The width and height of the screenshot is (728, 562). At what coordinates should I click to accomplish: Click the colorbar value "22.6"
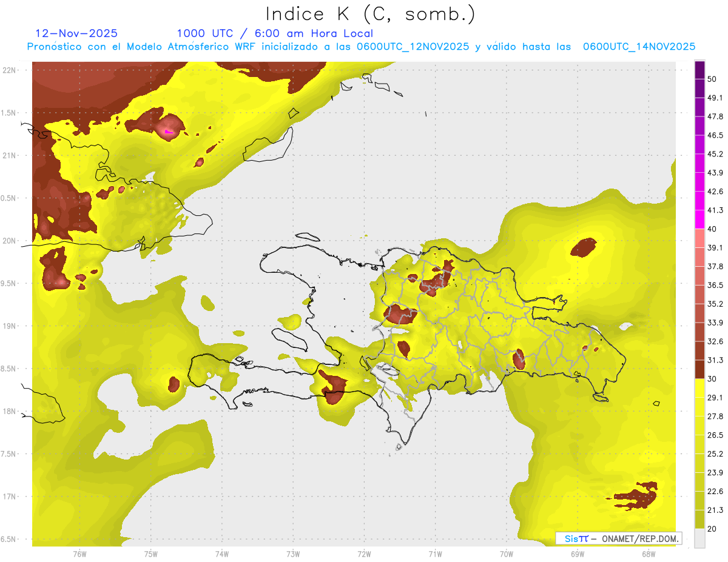click(715, 491)
